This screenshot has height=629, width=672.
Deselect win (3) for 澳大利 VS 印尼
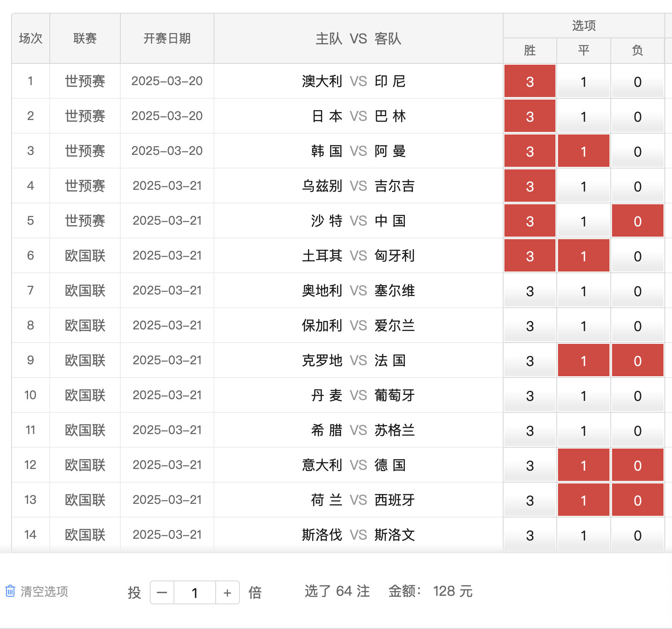point(530,81)
